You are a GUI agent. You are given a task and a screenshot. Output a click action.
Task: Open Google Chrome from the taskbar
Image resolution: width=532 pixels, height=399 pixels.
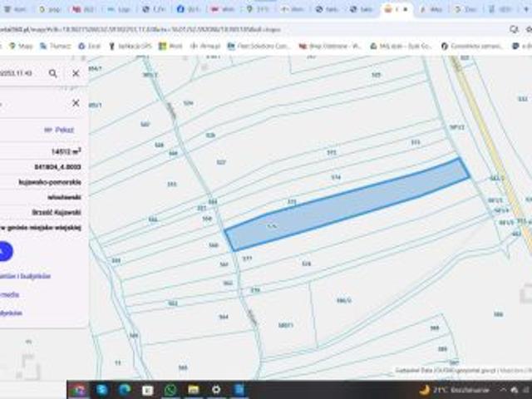pos(78,389)
